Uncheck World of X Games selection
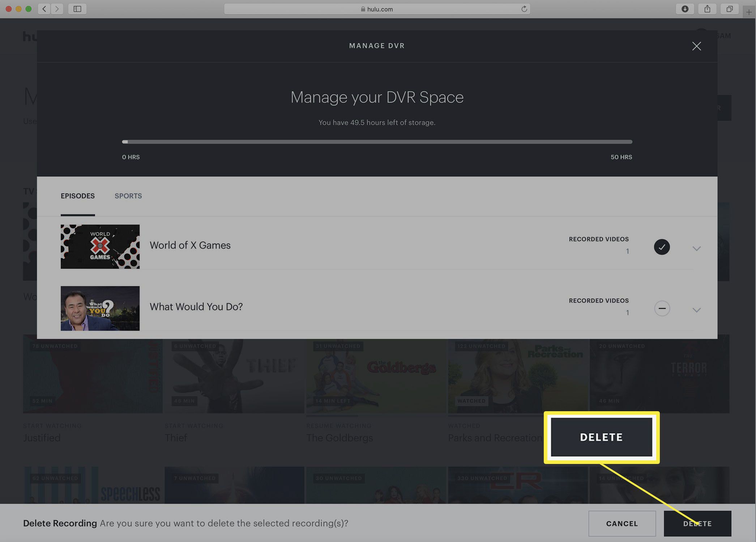 [x=662, y=247]
